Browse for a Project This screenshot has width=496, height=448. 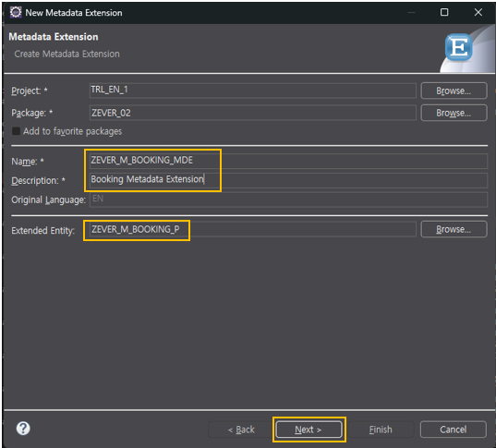click(x=454, y=91)
